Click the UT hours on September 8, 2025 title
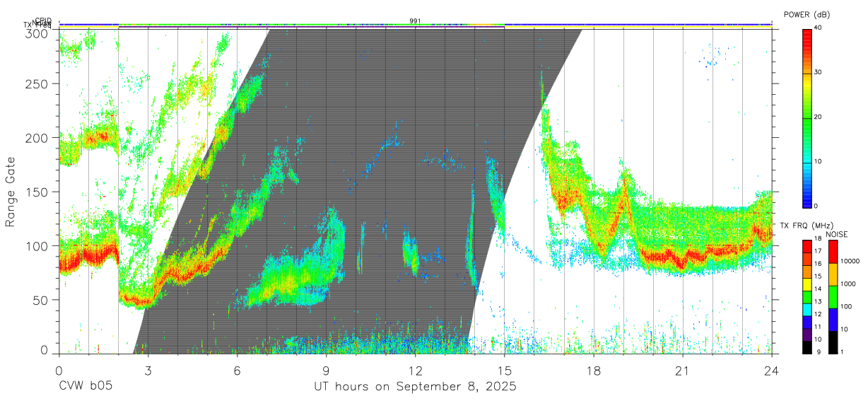Screen dimensions: 868x401 [x=415, y=387]
